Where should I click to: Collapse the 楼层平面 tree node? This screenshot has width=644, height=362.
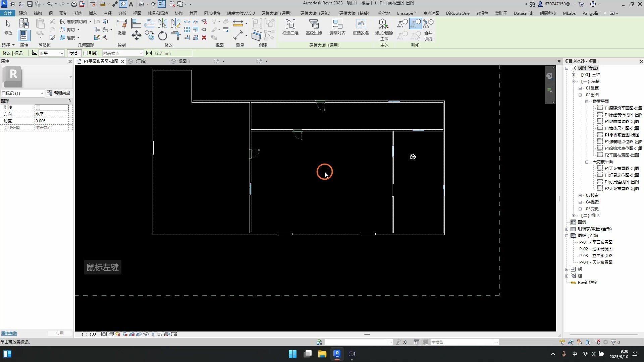pos(587,101)
